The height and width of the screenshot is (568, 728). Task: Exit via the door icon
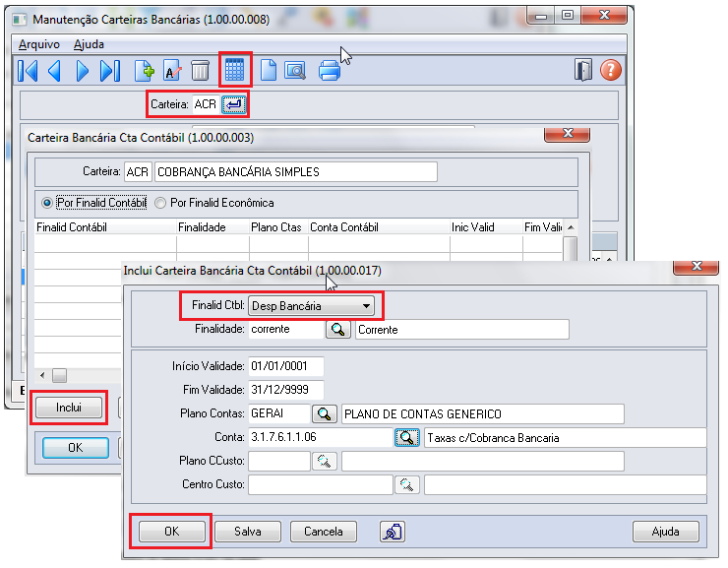coord(582,71)
